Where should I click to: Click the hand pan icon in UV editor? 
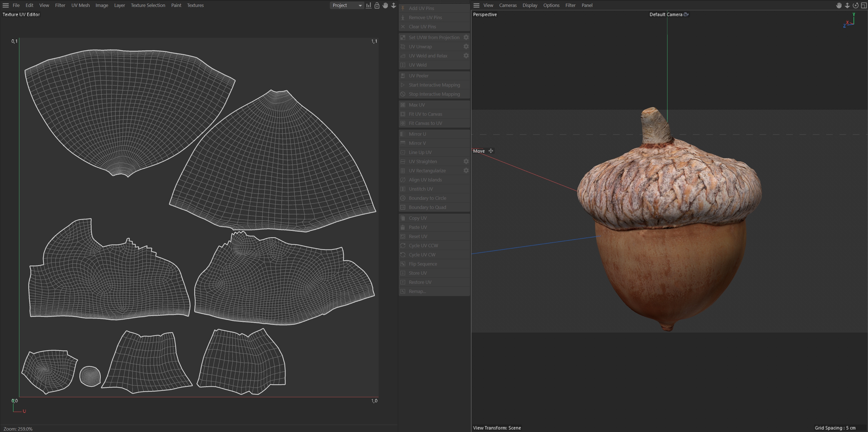pyautogui.click(x=385, y=5)
